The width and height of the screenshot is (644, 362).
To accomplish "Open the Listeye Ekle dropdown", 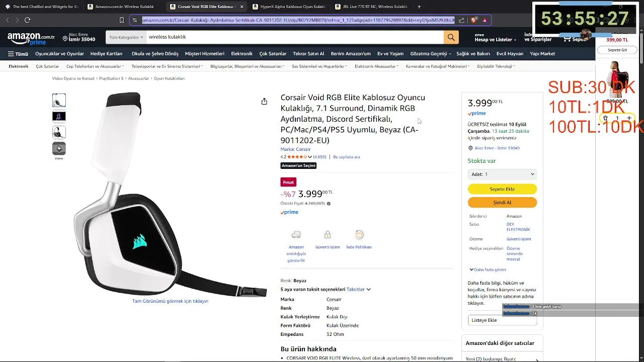I will coord(502,320).
